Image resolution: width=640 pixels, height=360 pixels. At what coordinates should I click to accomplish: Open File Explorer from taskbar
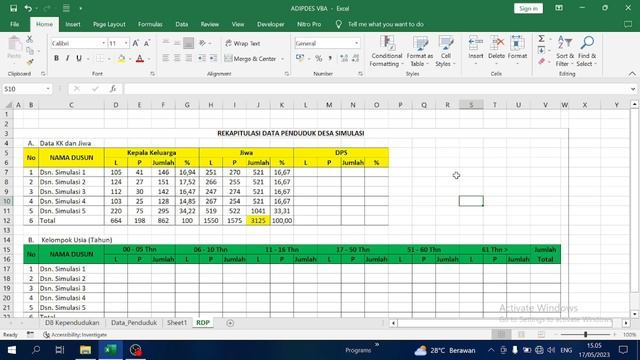(x=85, y=350)
